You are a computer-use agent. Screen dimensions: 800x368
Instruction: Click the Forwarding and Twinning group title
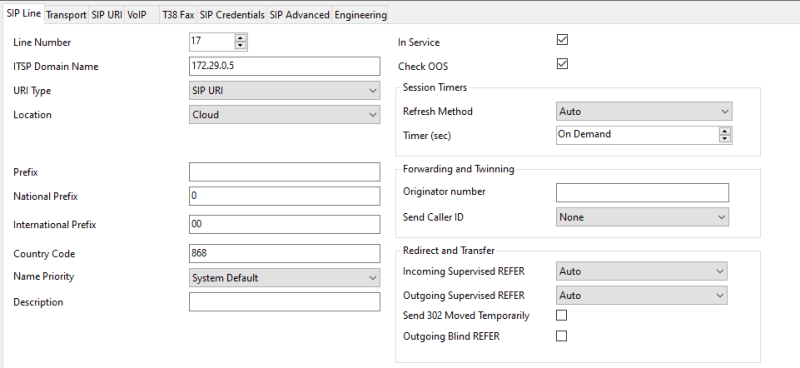tap(459, 169)
